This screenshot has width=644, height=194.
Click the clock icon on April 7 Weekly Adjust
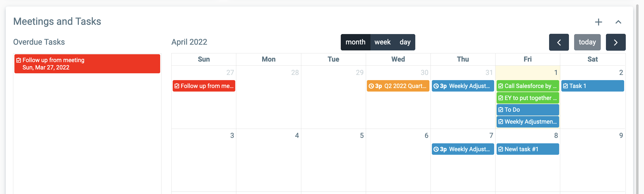click(436, 149)
